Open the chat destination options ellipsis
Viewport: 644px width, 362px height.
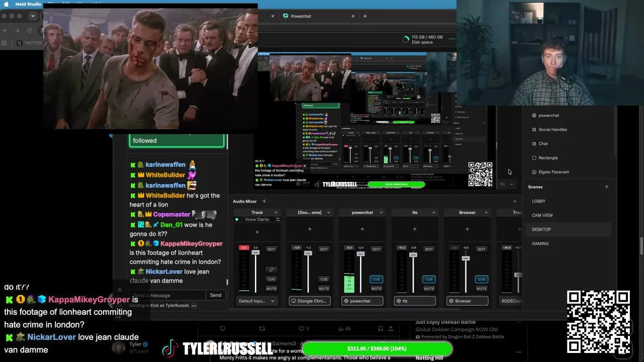(x=194, y=306)
